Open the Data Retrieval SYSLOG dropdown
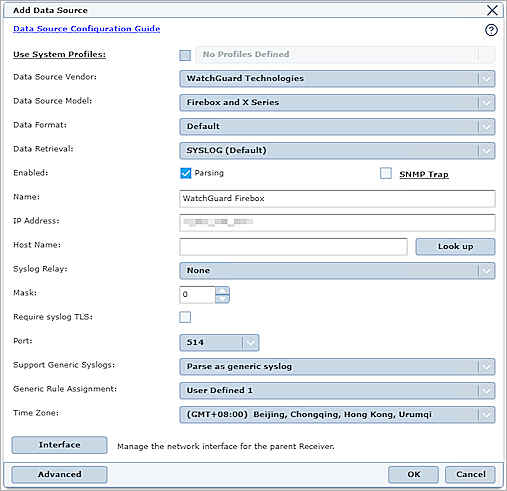This screenshot has height=491, width=507. [x=337, y=151]
